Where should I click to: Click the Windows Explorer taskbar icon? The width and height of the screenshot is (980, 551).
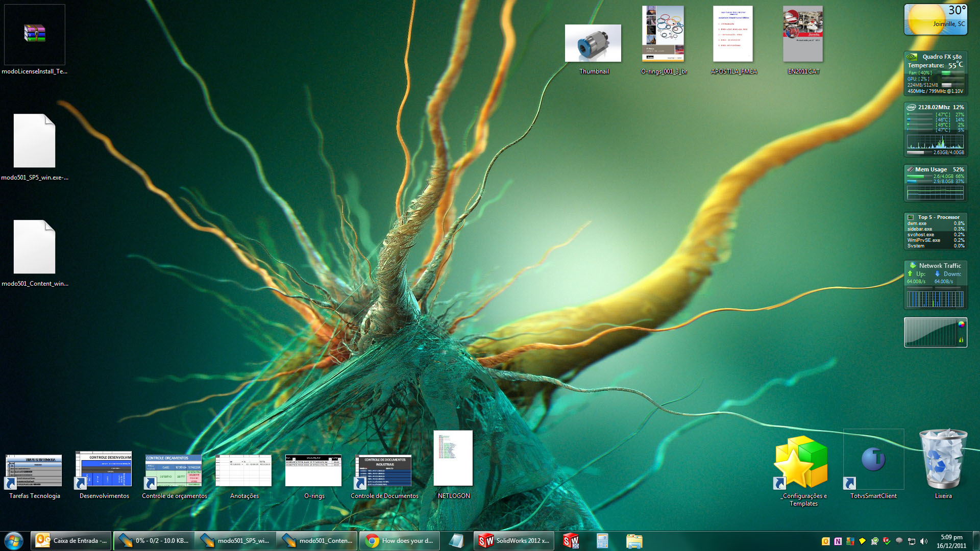click(634, 541)
